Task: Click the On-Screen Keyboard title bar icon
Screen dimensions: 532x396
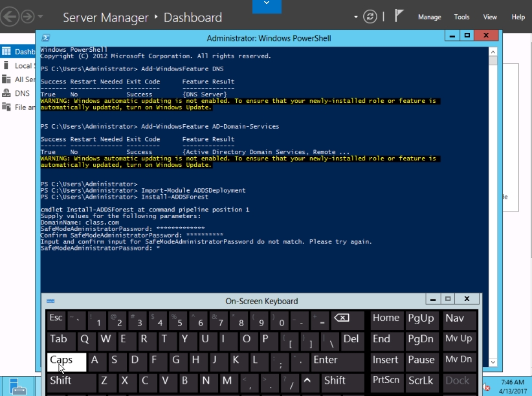Action: tap(50, 301)
